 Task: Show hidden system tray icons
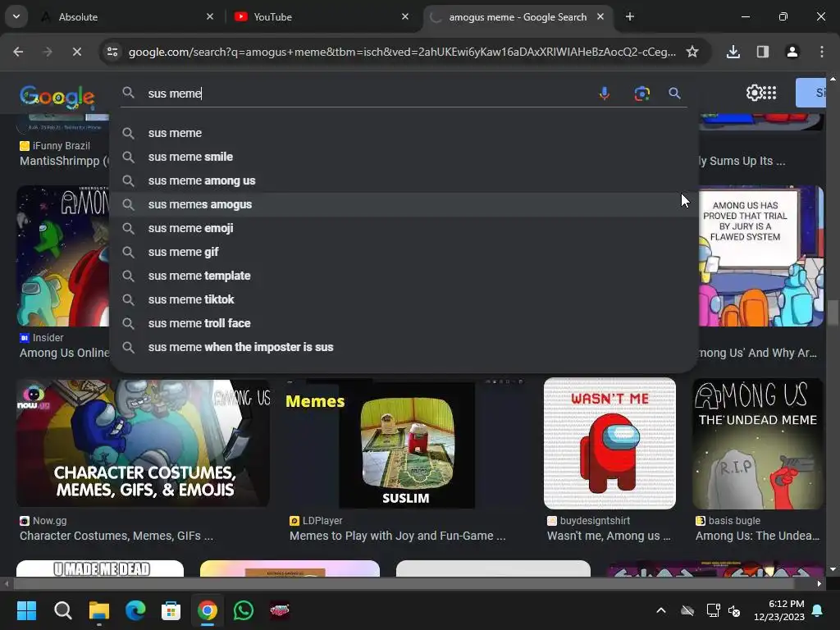661,610
